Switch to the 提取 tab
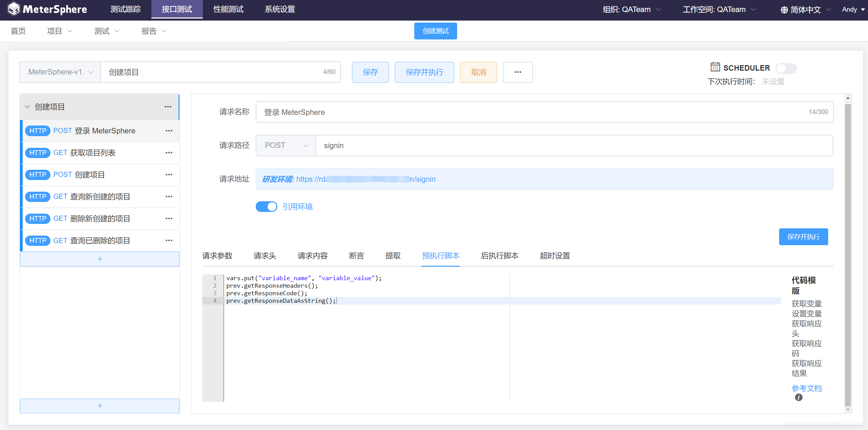Viewport: 868px width, 430px height. point(393,256)
